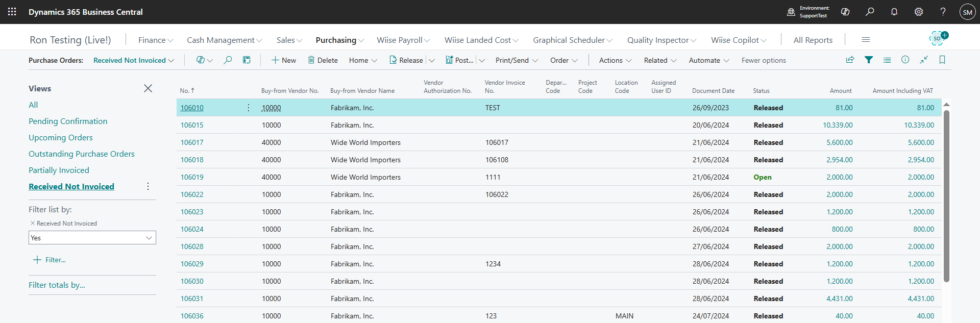Open the FactBox information icon
The height and width of the screenshot is (323, 980).
[905, 60]
